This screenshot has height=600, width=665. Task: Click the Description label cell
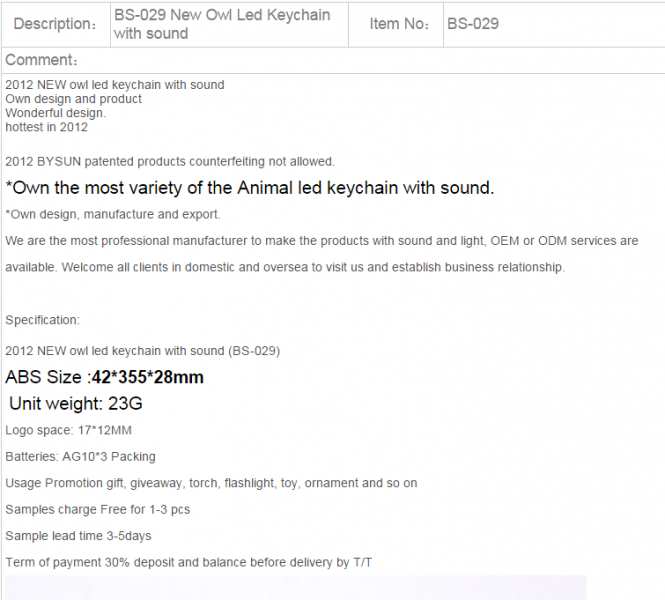[56, 24]
